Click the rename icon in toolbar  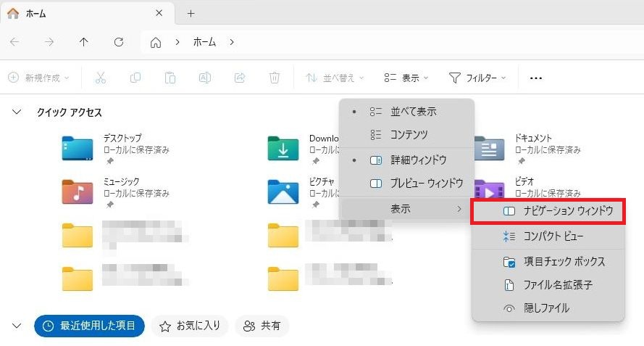(205, 78)
